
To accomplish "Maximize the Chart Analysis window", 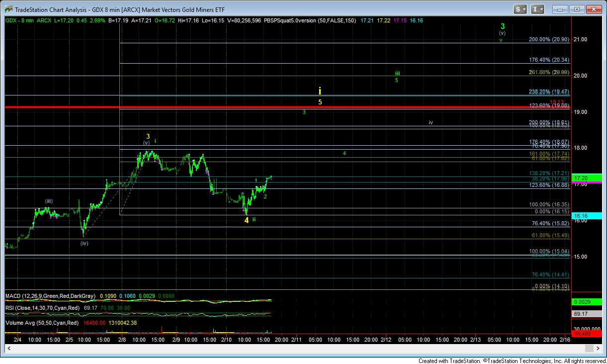I will point(577,9).
